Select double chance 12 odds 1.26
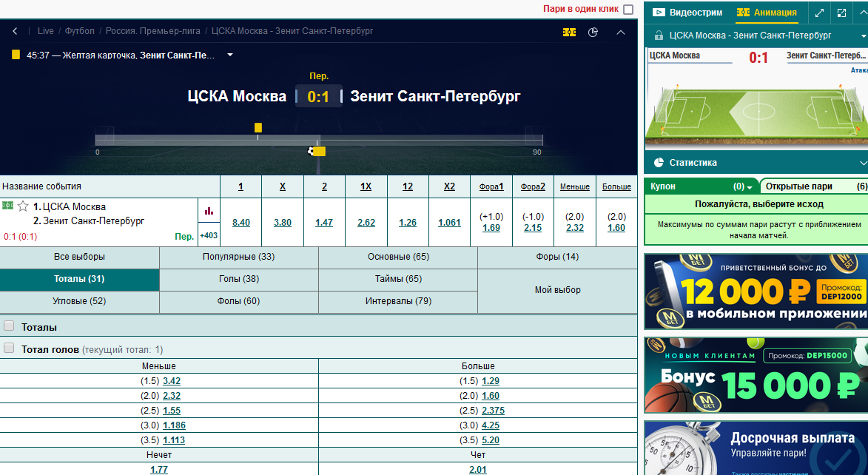The width and height of the screenshot is (868, 475). coord(408,223)
